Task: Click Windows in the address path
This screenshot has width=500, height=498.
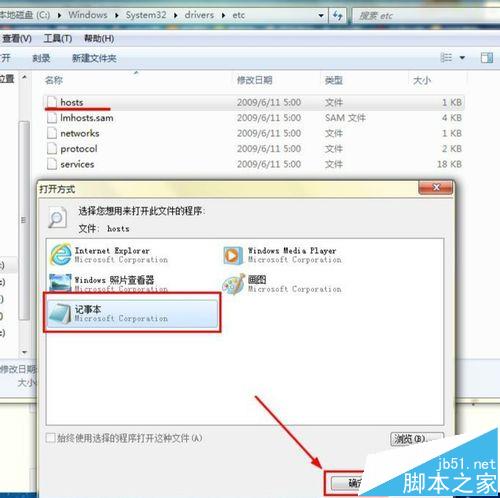Action: (x=88, y=15)
